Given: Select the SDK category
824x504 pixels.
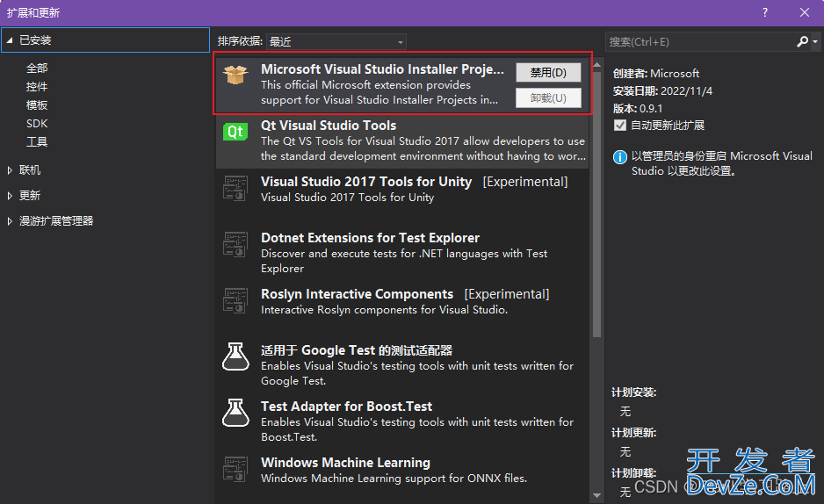Looking at the screenshot, I should click(37, 124).
